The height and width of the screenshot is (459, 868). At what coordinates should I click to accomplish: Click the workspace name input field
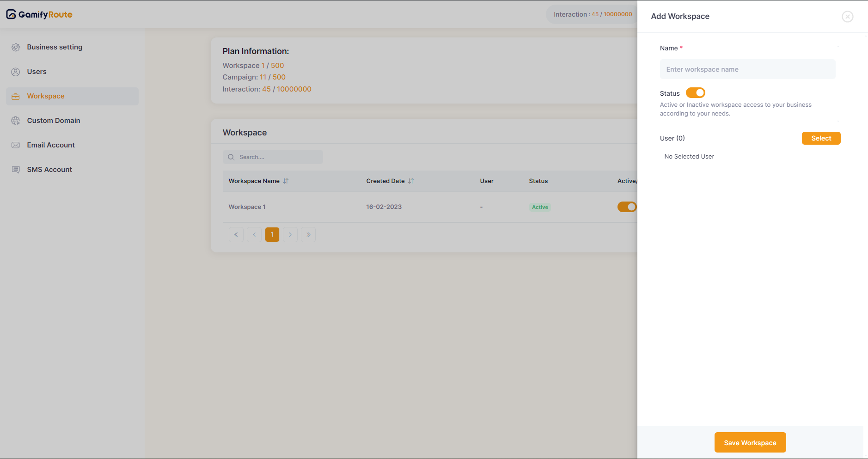click(x=747, y=69)
